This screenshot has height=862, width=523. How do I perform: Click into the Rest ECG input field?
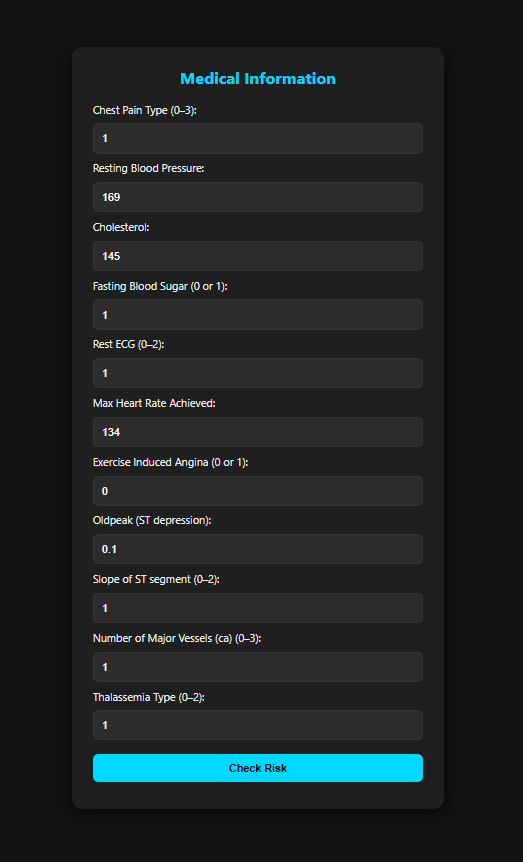coord(257,373)
